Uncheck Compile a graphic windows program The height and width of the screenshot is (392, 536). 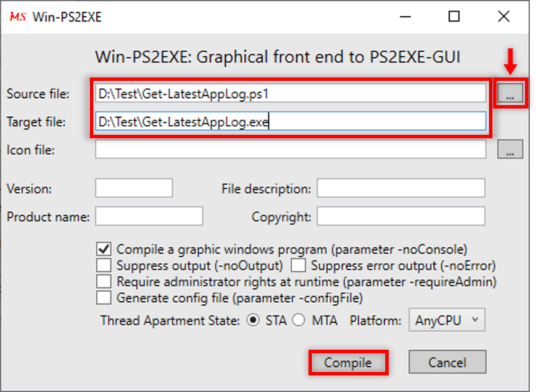[x=104, y=249]
